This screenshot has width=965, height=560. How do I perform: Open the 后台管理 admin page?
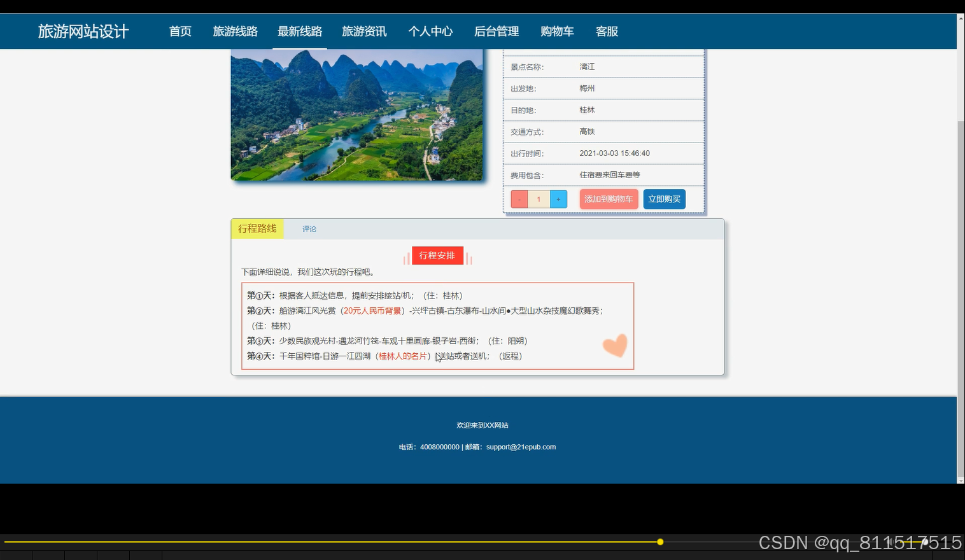coord(496,31)
